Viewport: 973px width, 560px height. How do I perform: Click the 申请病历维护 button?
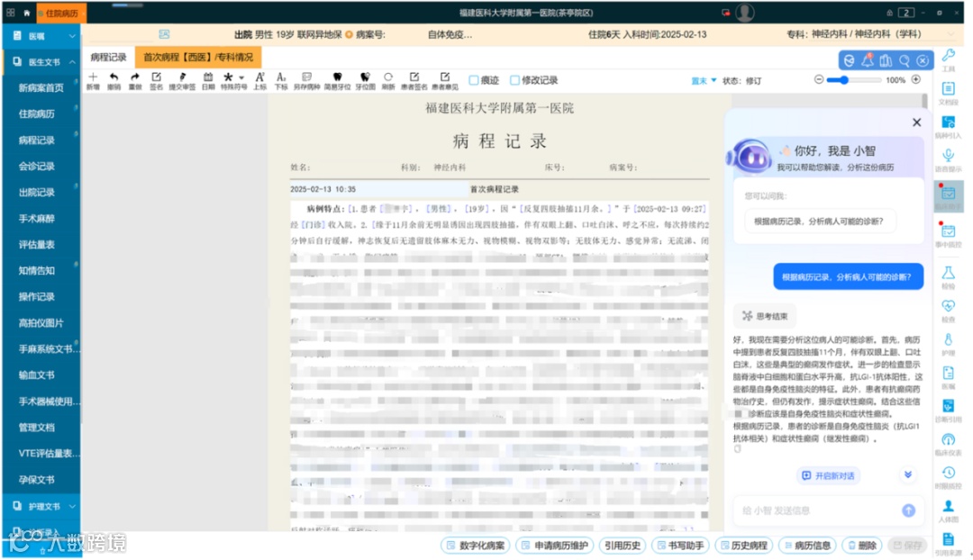[x=554, y=545]
